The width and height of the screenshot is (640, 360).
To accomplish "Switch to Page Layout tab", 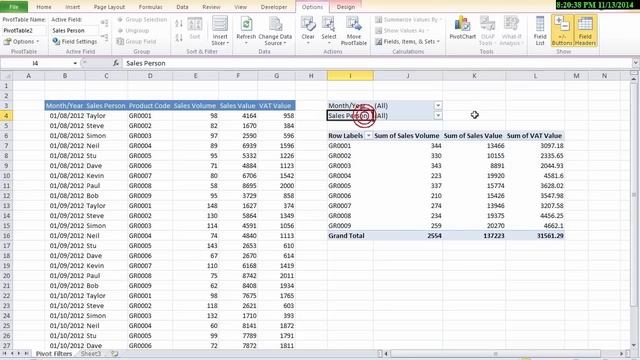I will pyautogui.click(x=109, y=7).
